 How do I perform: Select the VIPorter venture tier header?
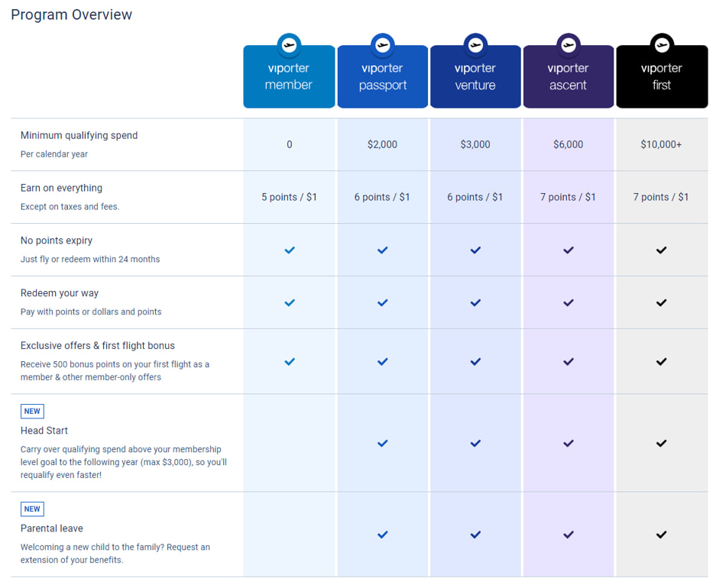475,77
